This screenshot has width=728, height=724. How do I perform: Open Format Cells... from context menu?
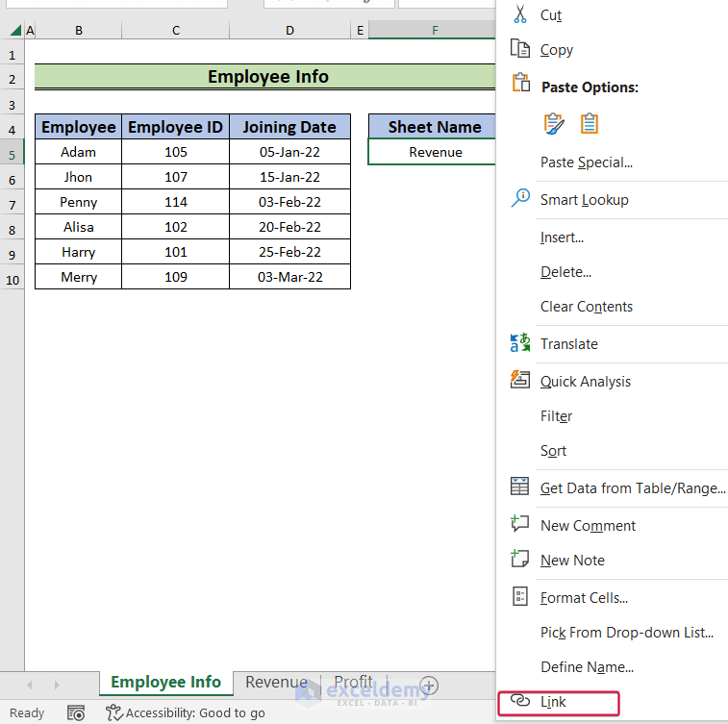(584, 598)
